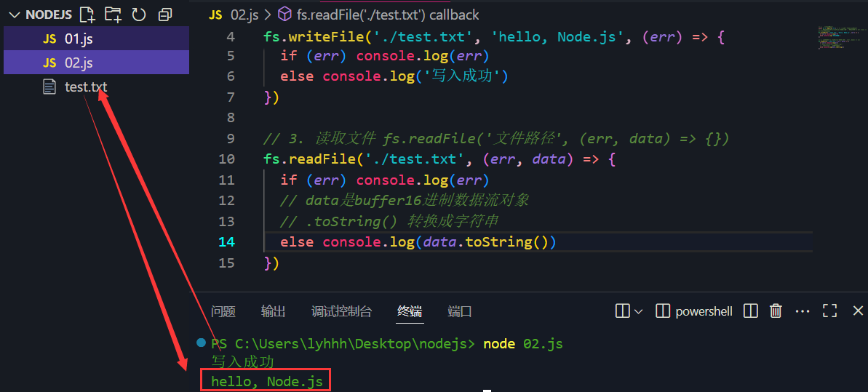
Task: Click the JS file icon in breadcrumb
Action: tap(215, 15)
